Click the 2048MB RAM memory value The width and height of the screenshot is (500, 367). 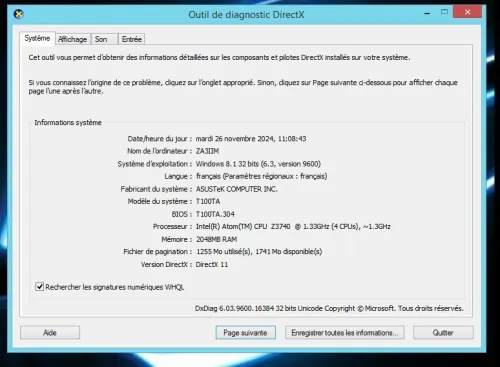[217, 239]
